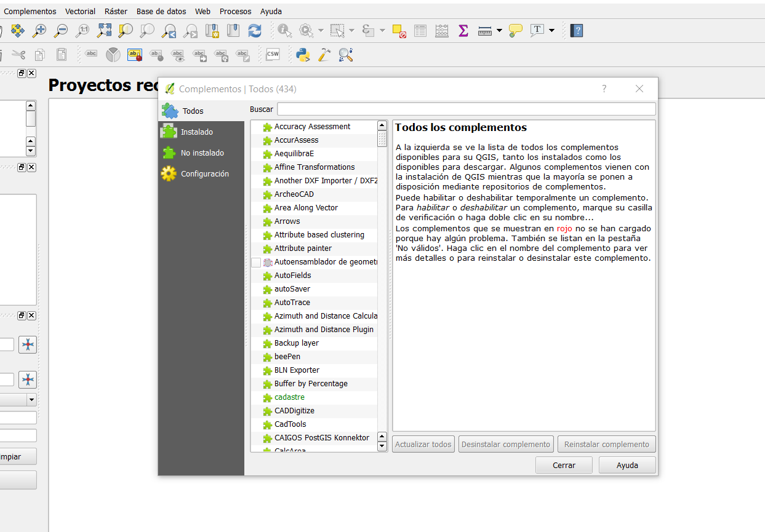
Task: Click the Cerrar button
Action: click(564, 465)
